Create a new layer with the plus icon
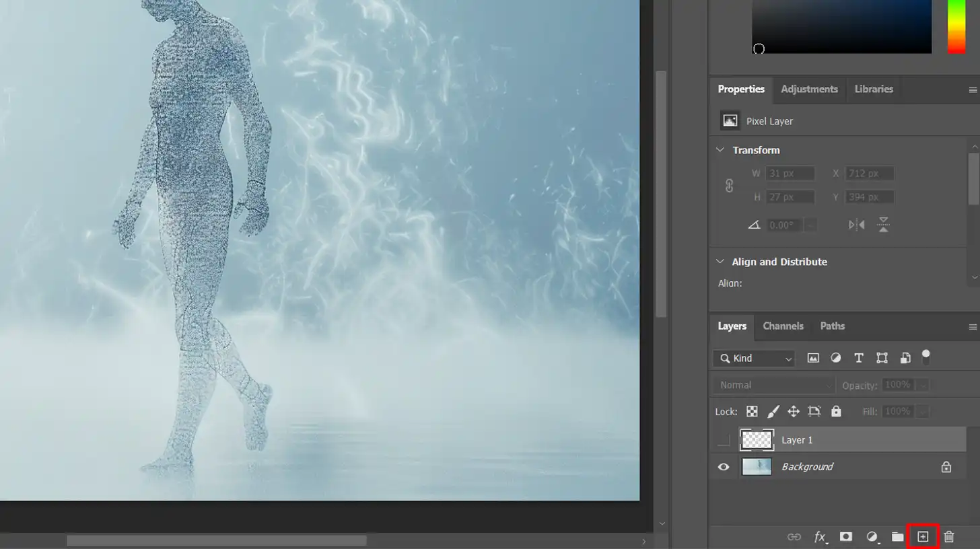 (x=923, y=537)
